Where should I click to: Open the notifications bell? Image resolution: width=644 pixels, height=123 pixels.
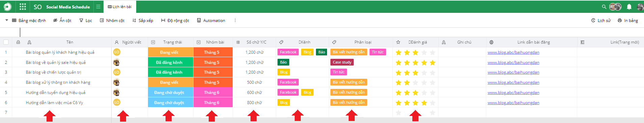tap(629, 6)
